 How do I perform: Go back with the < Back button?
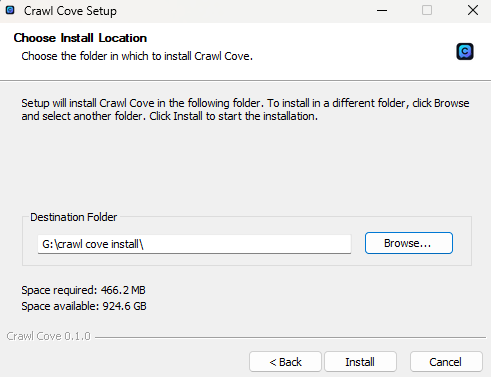[285, 362]
